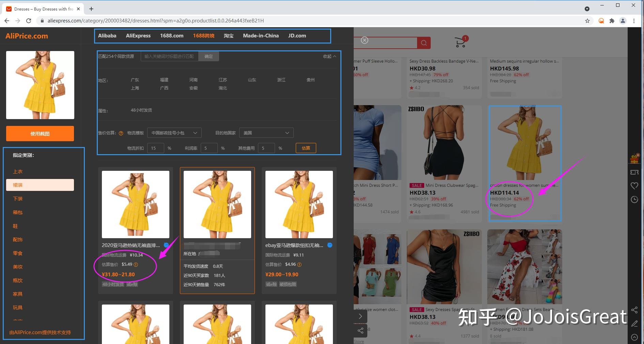Filter by attribute 48小时发货
Viewport: 644px width, 344px height.
tap(141, 110)
